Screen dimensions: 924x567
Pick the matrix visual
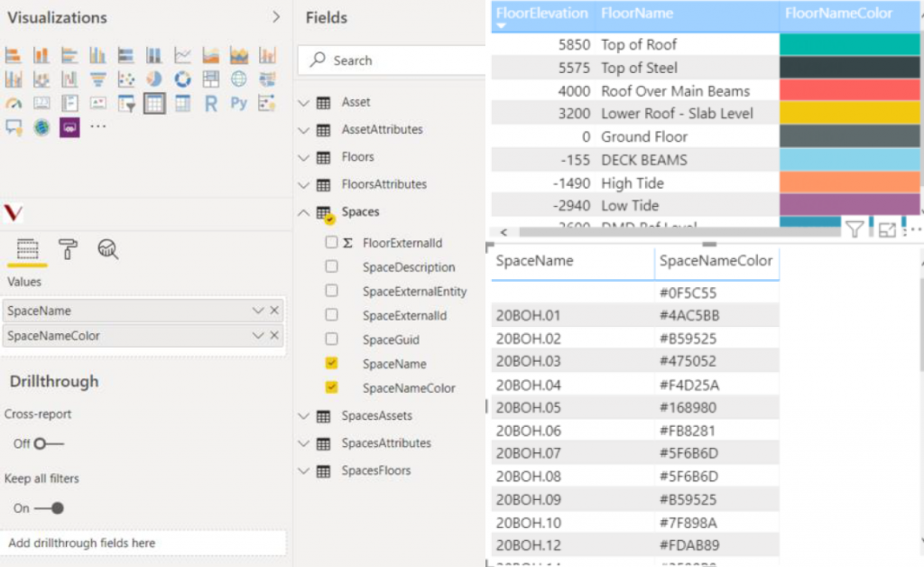tap(182, 104)
